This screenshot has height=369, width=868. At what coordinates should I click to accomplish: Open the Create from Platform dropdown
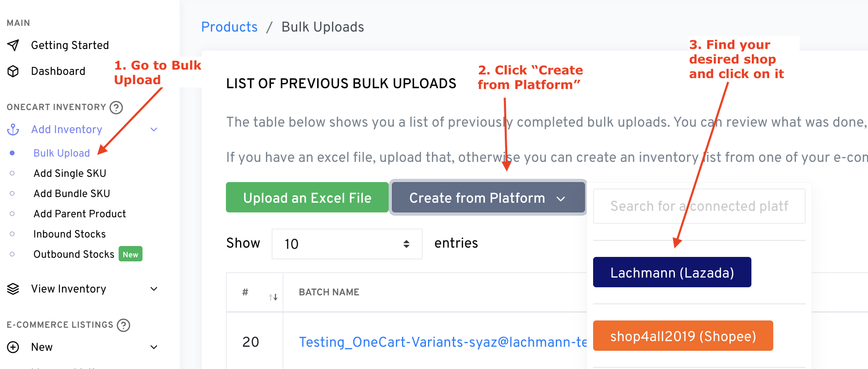488,198
